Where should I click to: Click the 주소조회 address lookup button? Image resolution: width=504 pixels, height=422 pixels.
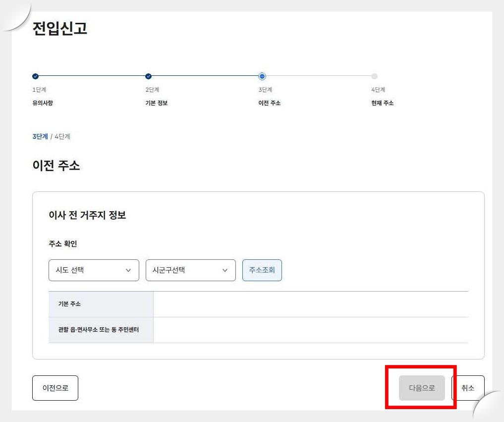tap(262, 270)
